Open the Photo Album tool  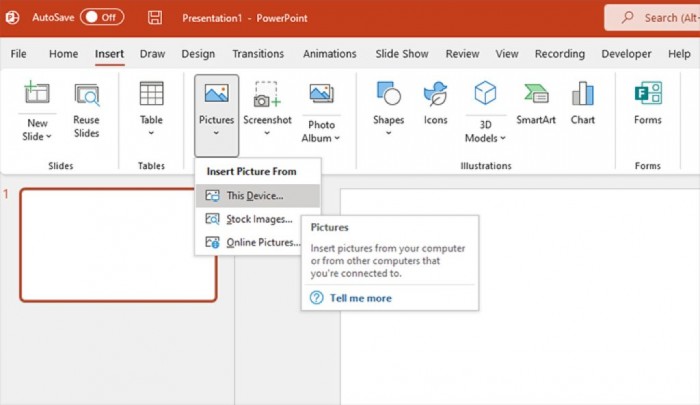coord(322,96)
